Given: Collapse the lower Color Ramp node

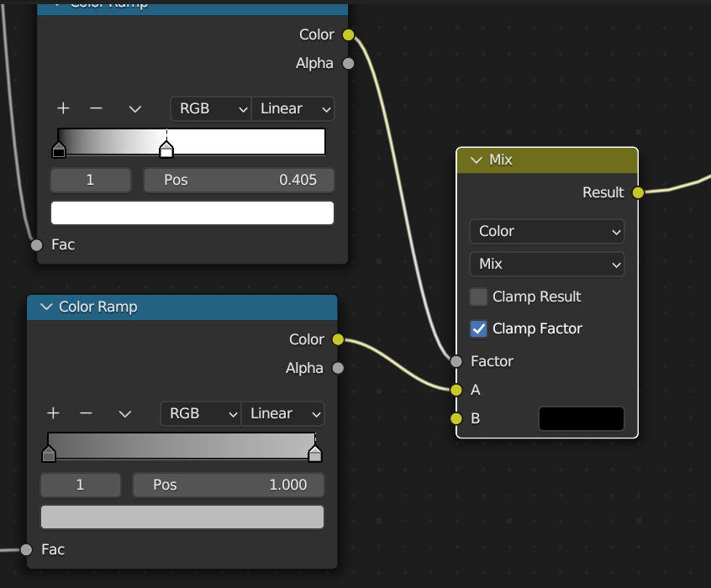Looking at the screenshot, I should pos(46,307).
